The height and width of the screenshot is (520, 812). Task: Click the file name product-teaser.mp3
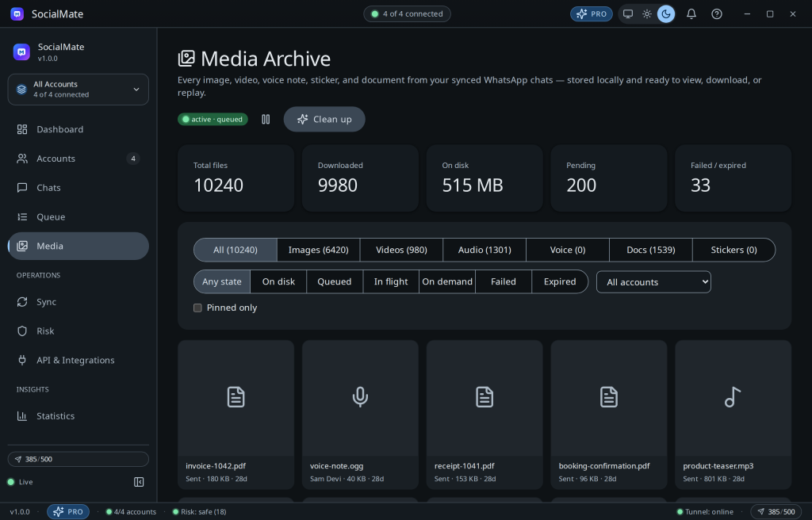pos(718,466)
